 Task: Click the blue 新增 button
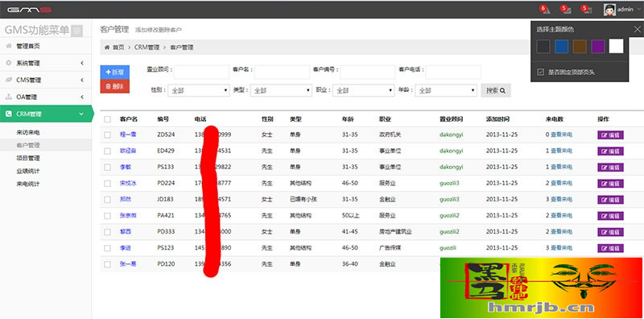(x=115, y=72)
